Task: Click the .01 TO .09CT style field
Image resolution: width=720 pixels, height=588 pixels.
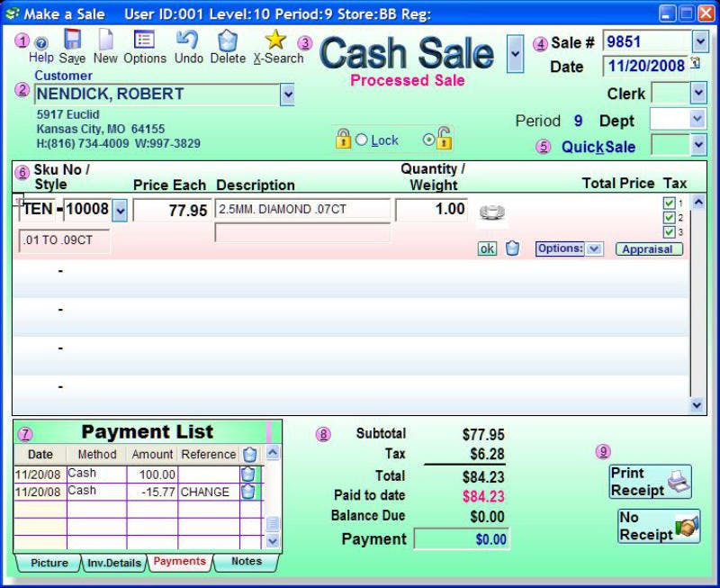Action: coord(64,240)
